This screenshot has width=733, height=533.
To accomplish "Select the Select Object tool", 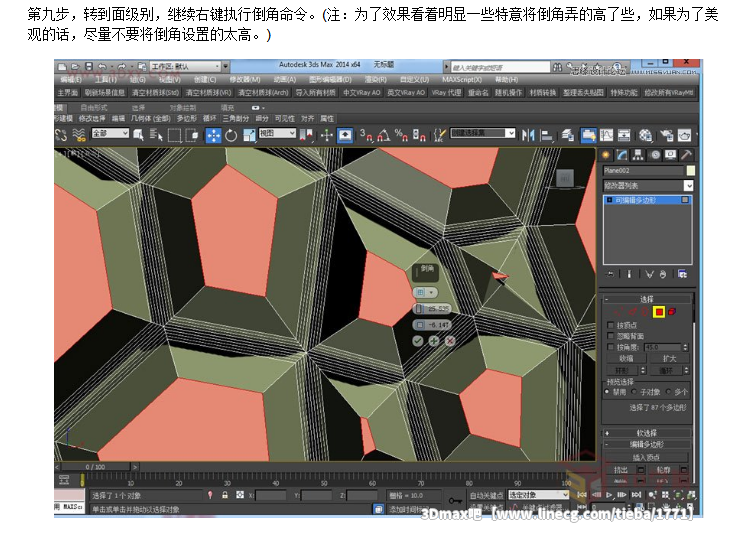I will click(x=139, y=135).
